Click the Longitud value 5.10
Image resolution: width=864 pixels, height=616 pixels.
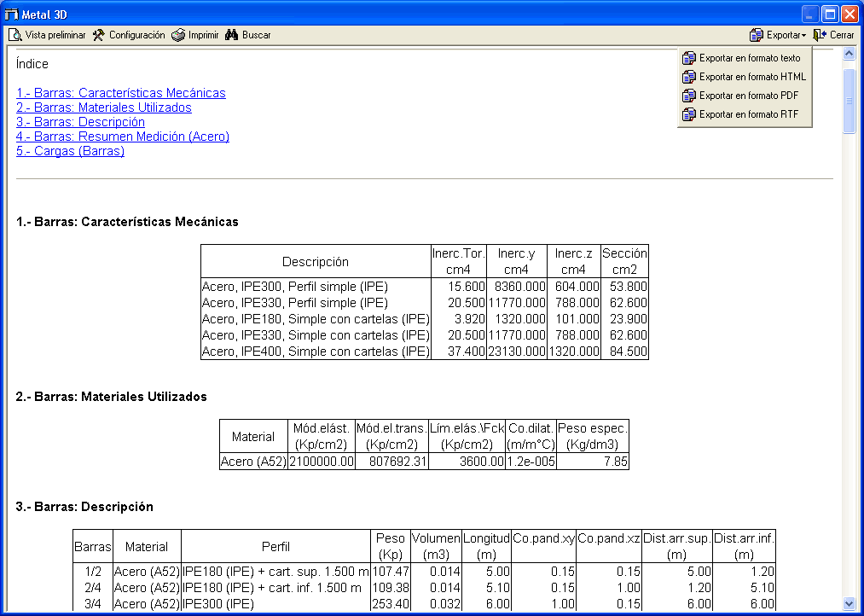(x=497, y=588)
